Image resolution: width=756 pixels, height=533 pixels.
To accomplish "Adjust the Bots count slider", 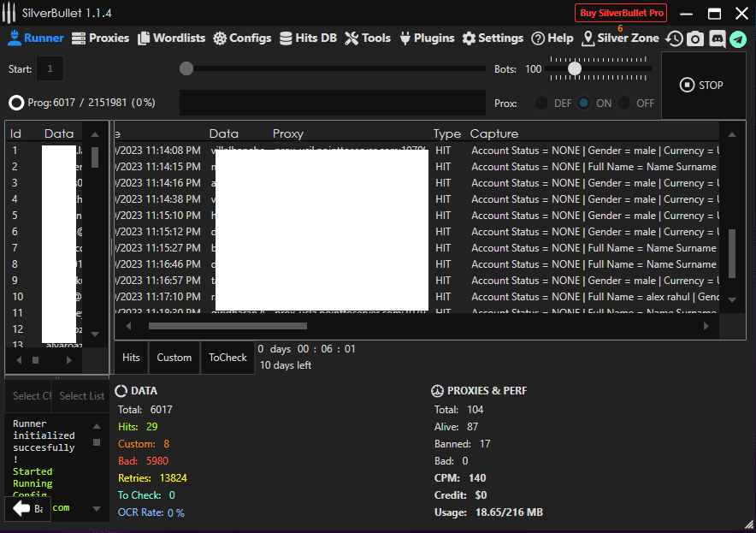I will (x=574, y=68).
